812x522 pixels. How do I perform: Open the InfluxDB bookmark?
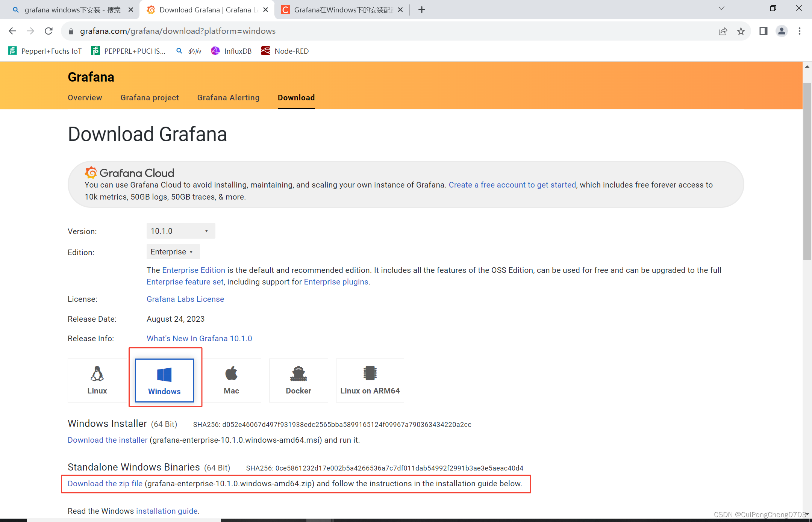[x=231, y=51]
